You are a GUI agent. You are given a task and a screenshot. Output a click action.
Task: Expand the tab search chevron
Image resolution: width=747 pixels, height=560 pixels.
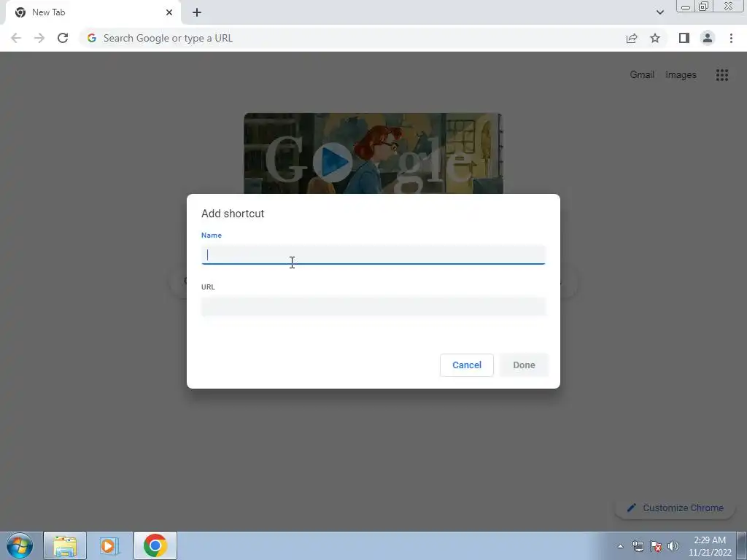pyautogui.click(x=659, y=12)
